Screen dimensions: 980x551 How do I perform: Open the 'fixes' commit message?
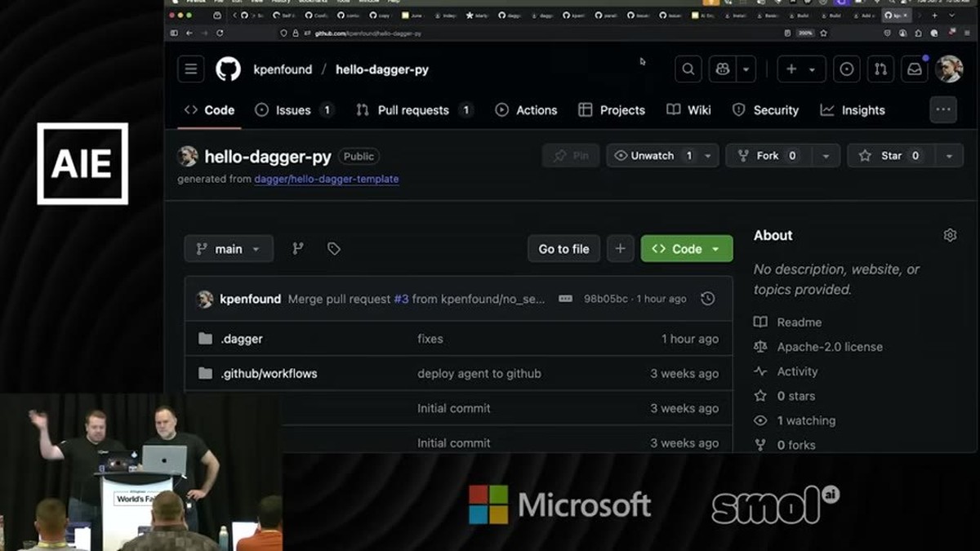coord(430,339)
